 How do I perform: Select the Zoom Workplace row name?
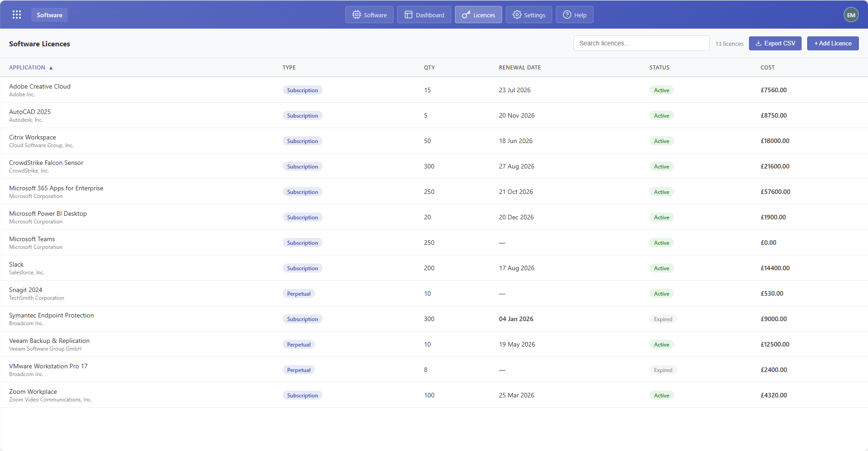[33, 392]
